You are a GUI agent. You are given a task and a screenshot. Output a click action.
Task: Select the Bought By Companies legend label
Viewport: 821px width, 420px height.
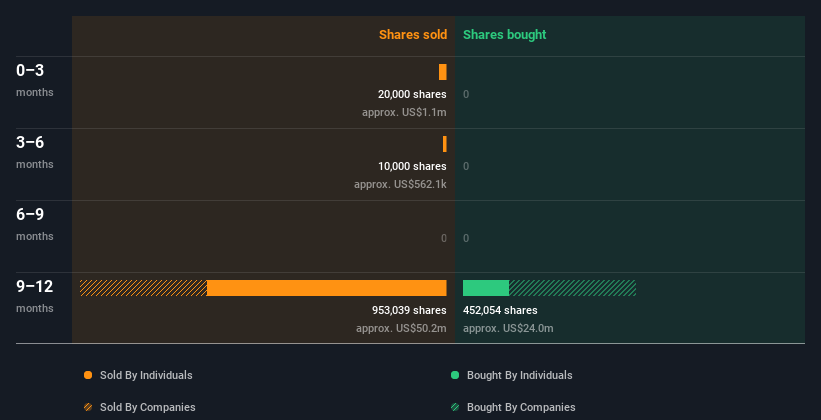(521, 407)
